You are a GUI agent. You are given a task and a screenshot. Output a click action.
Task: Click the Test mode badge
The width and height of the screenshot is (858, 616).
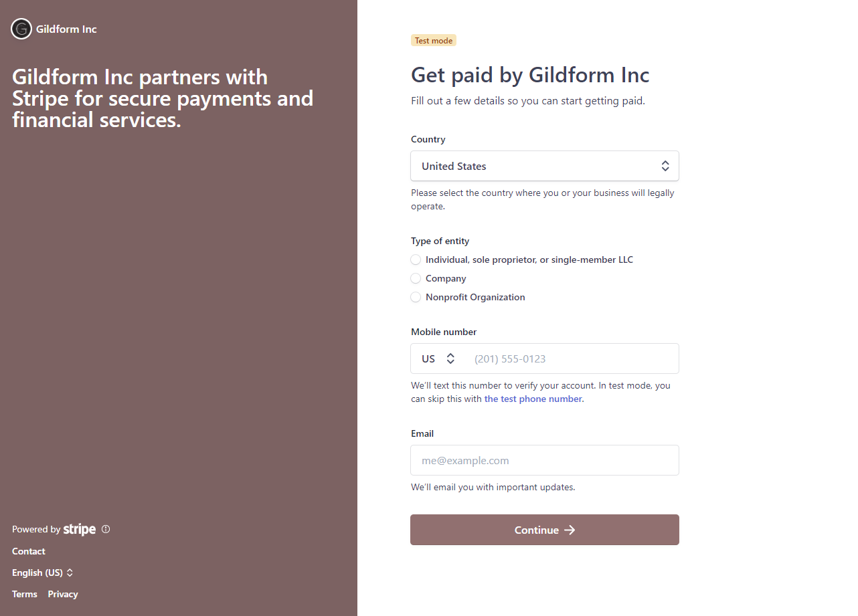click(434, 41)
